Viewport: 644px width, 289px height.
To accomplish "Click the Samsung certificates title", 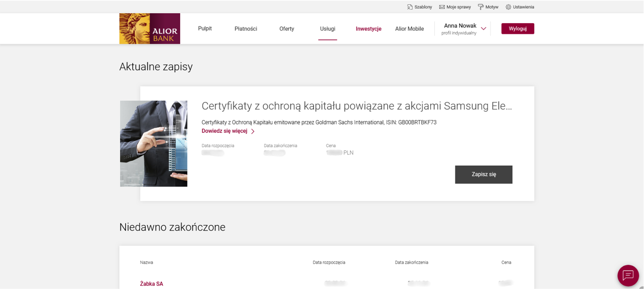I will [357, 106].
